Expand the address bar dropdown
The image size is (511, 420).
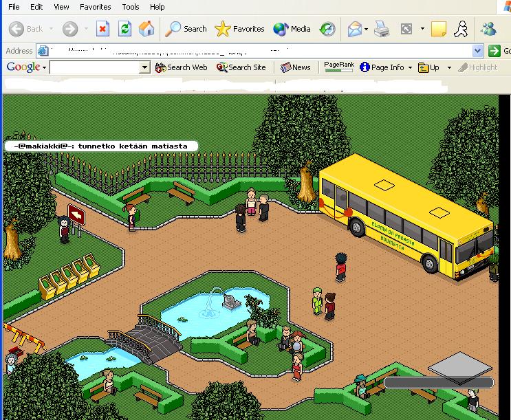coord(477,51)
